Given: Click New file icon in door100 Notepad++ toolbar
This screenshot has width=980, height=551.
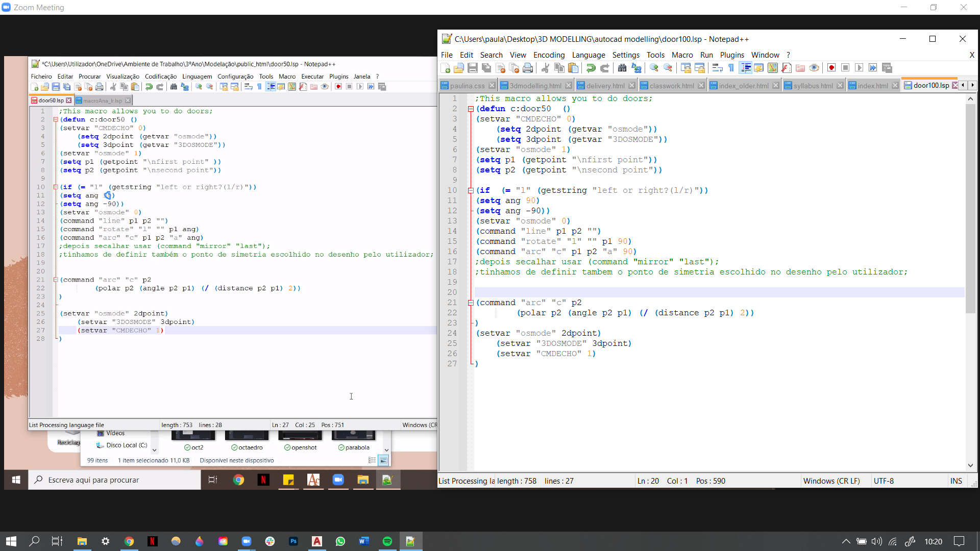Looking at the screenshot, I should (x=445, y=68).
